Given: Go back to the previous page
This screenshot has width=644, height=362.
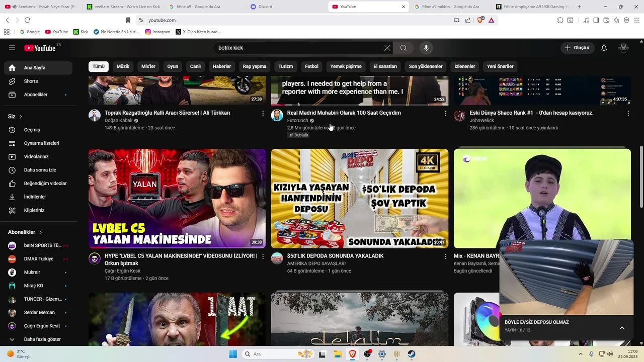Looking at the screenshot, I should 7,20.
